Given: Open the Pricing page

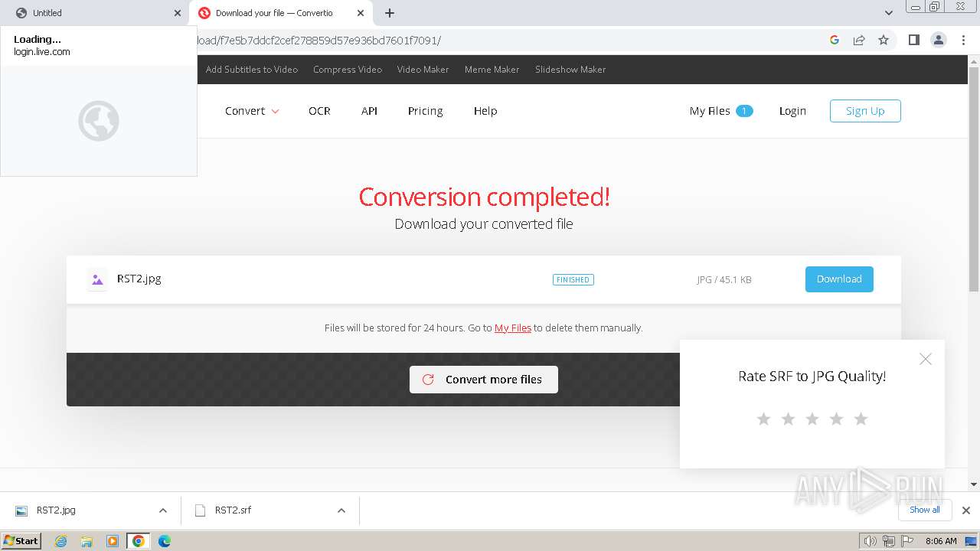Looking at the screenshot, I should [x=425, y=111].
